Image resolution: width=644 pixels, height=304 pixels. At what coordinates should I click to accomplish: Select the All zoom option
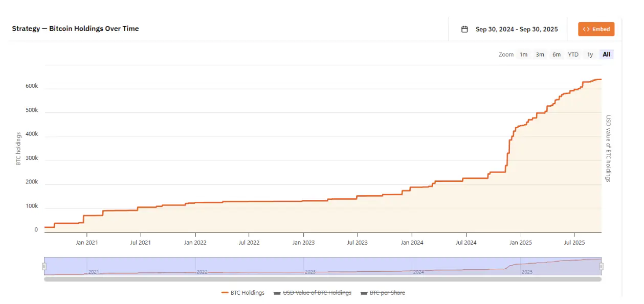[606, 55]
